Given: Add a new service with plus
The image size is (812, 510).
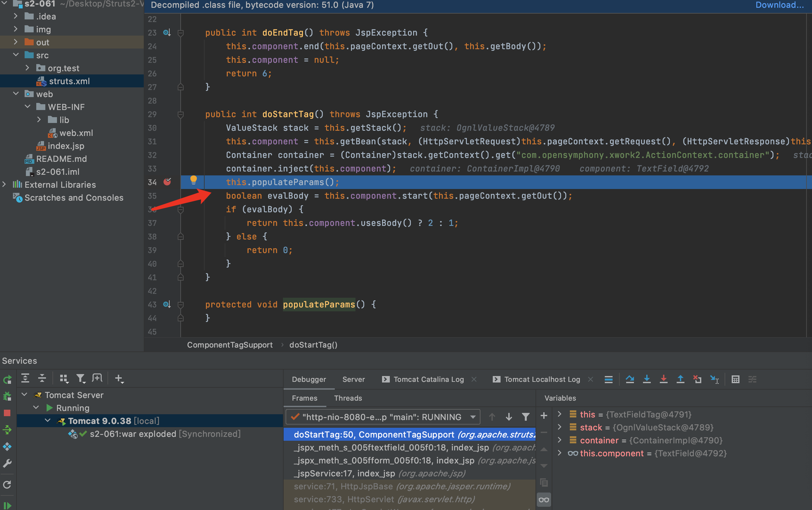Looking at the screenshot, I should [119, 379].
